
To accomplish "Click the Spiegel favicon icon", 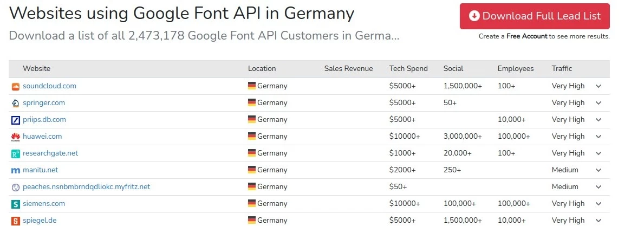I will [15, 221].
